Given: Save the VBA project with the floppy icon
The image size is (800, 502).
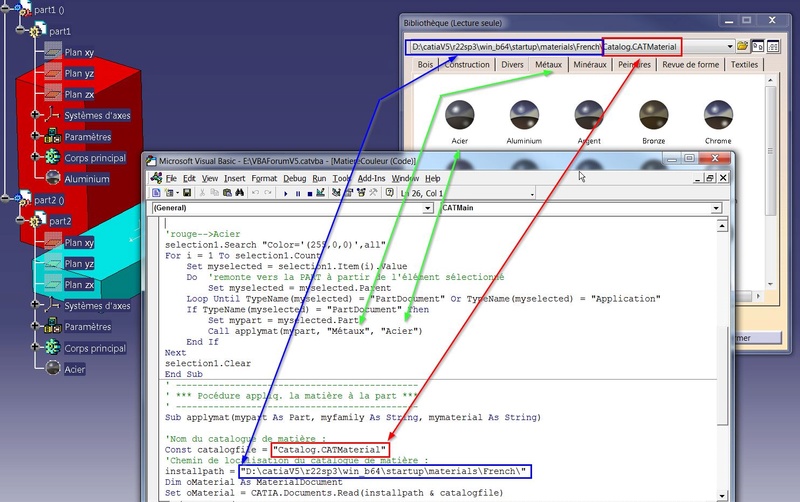Looking at the screenshot, I should (x=187, y=193).
